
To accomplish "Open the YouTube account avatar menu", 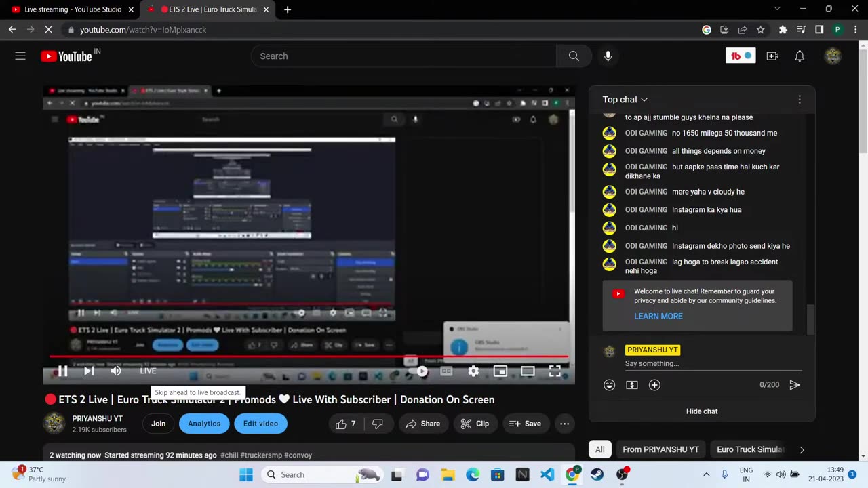I will pyautogui.click(x=833, y=56).
